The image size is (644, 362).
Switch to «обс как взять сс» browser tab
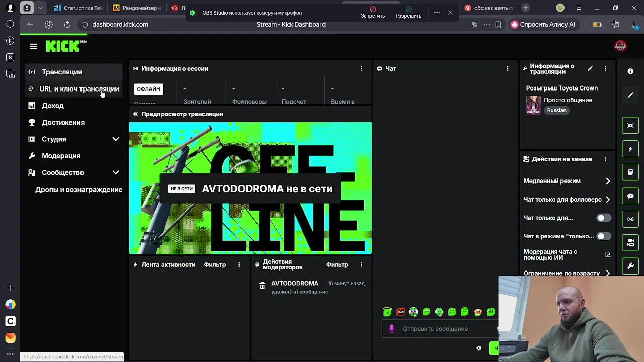coord(489,8)
